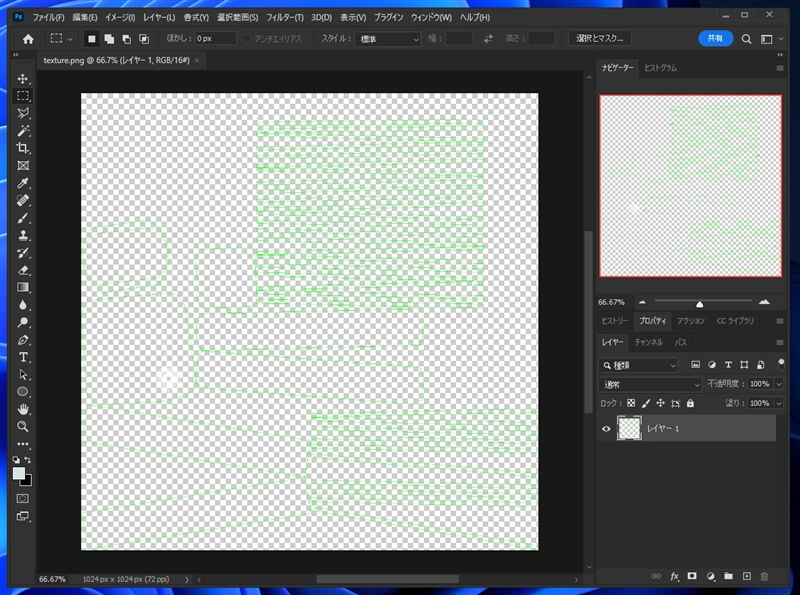Viewport: 800px width, 595px height.
Task: Create a new layer with the plus icon
Action: (746, 576)
